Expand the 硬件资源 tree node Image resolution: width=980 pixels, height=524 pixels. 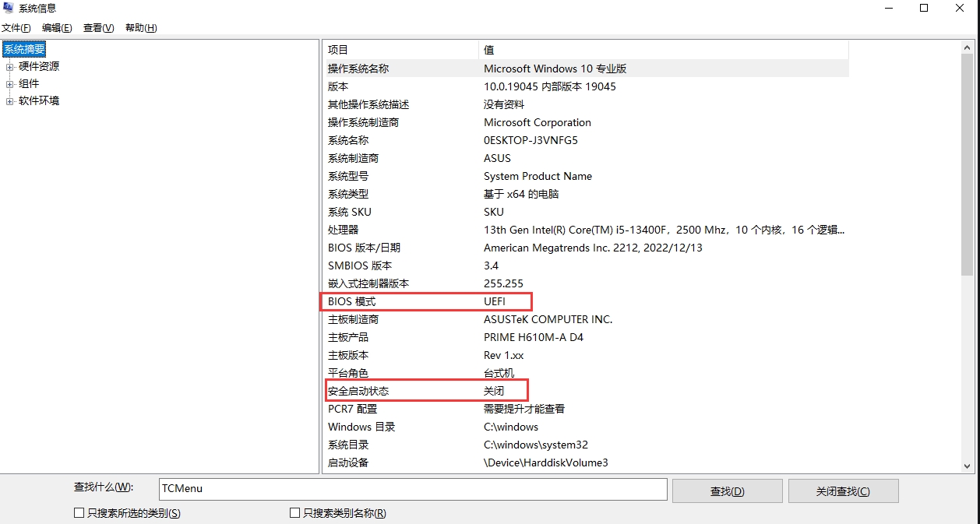pyautogui.click(x=10, y=67)
